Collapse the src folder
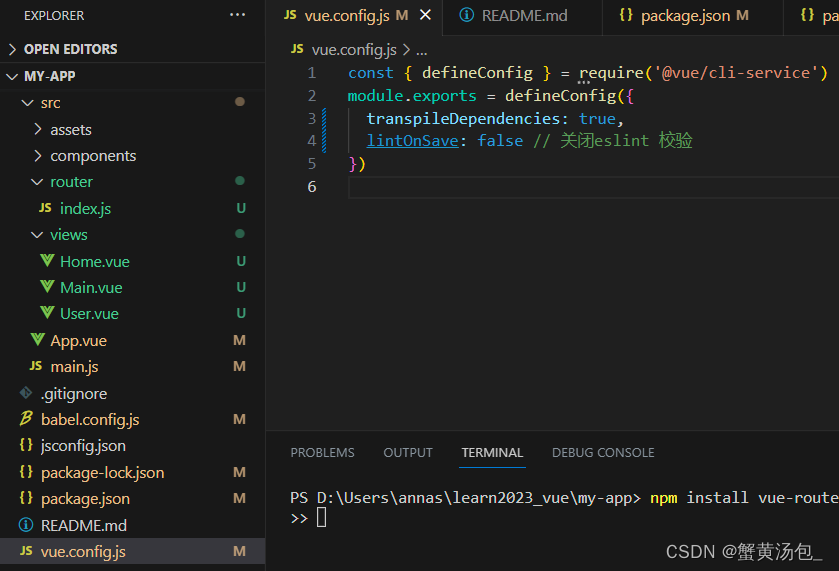839x571 pixels. coord(27,102)
